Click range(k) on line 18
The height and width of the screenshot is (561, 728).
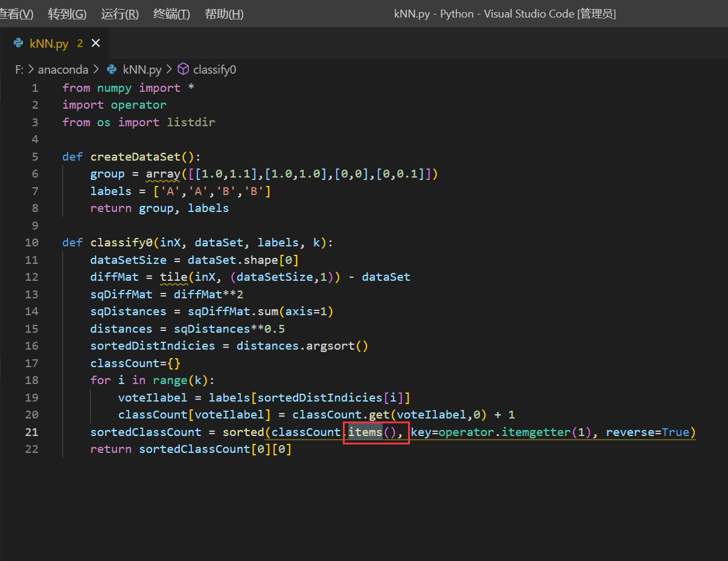click(180, 380)
